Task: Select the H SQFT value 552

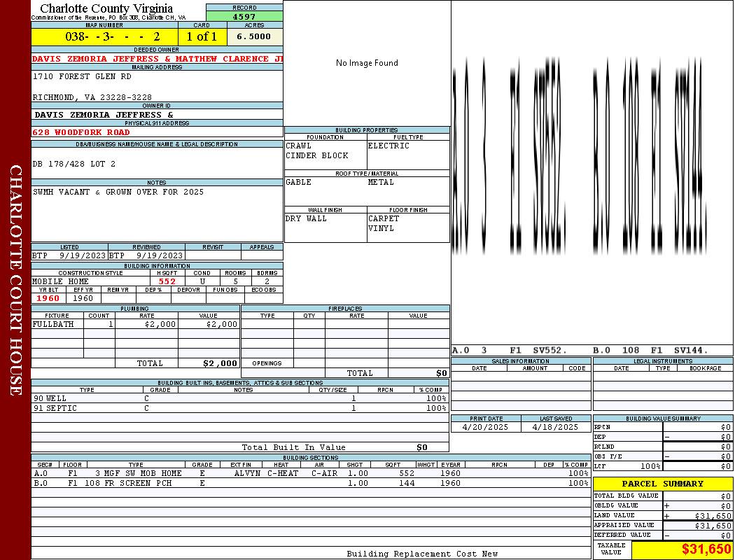Action: (167, 281)
